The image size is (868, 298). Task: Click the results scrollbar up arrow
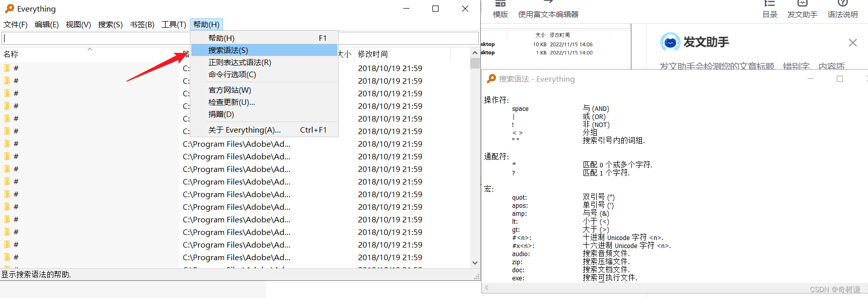coord(475,52)
